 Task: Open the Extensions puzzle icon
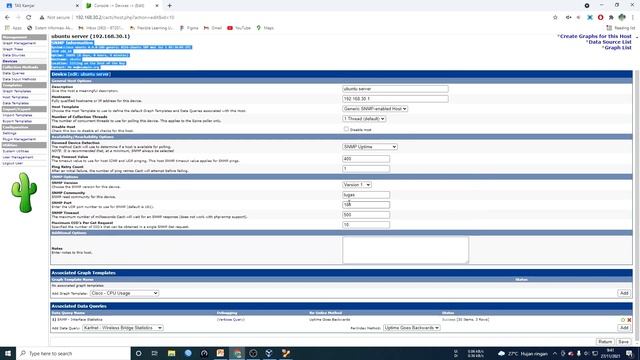pos(611,18)
